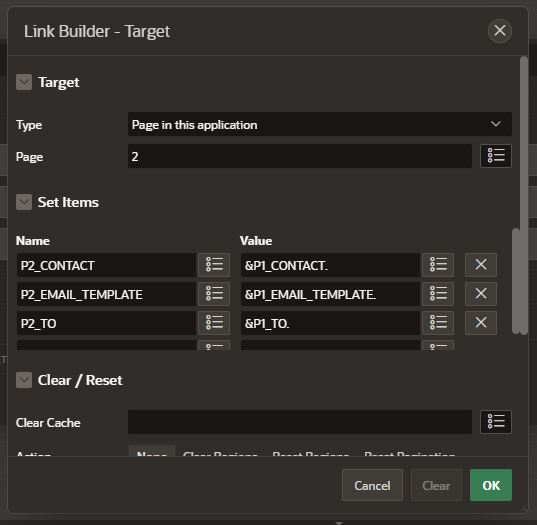Collapse the Set Items section
Image resolution: width=537 pixels, height=525 pixels.
tap(24, 202)
